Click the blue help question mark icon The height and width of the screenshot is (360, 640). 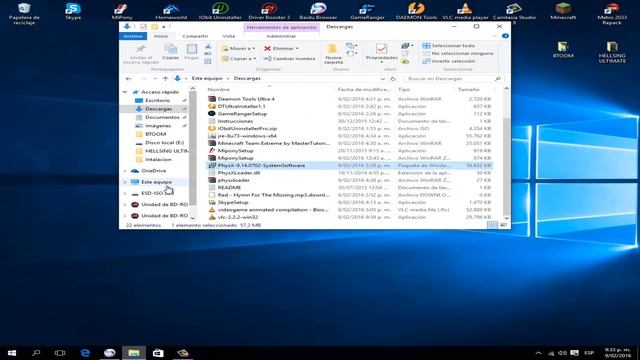coord(505,36)
